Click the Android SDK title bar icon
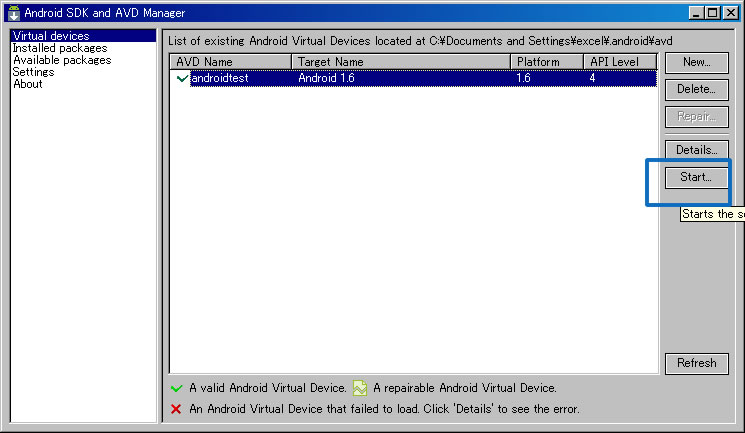Screen dimensions: 745x433 click(x=14, y=13)
